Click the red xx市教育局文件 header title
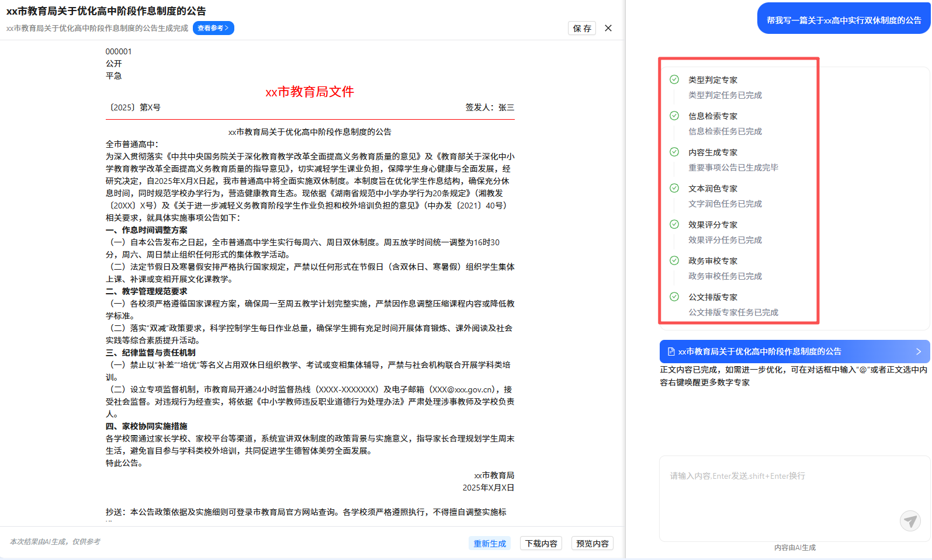This screenshot has width=932, height=560. tap(310, 92)
